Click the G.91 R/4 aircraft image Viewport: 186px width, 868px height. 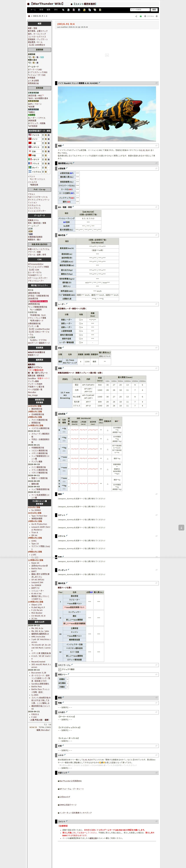click(107, 114)
